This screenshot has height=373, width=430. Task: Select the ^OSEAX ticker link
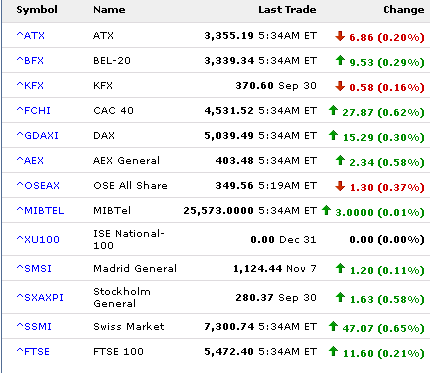click(38, 185)
